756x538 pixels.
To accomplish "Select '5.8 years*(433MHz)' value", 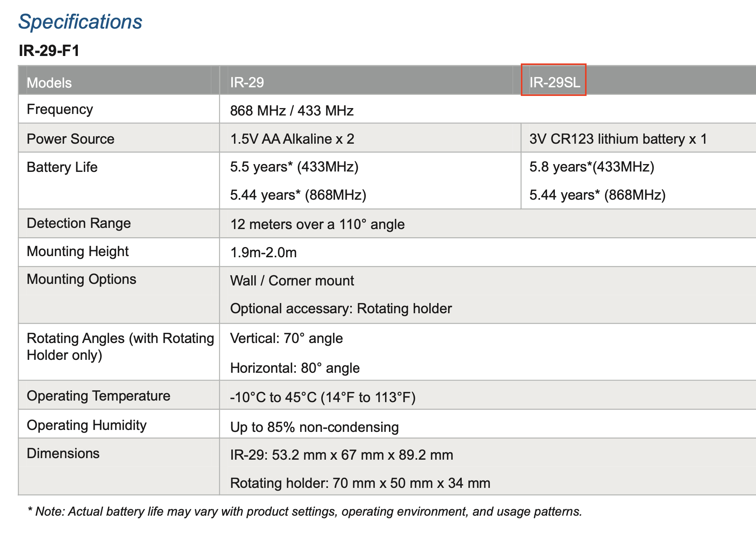I will (x=592, y=167).
